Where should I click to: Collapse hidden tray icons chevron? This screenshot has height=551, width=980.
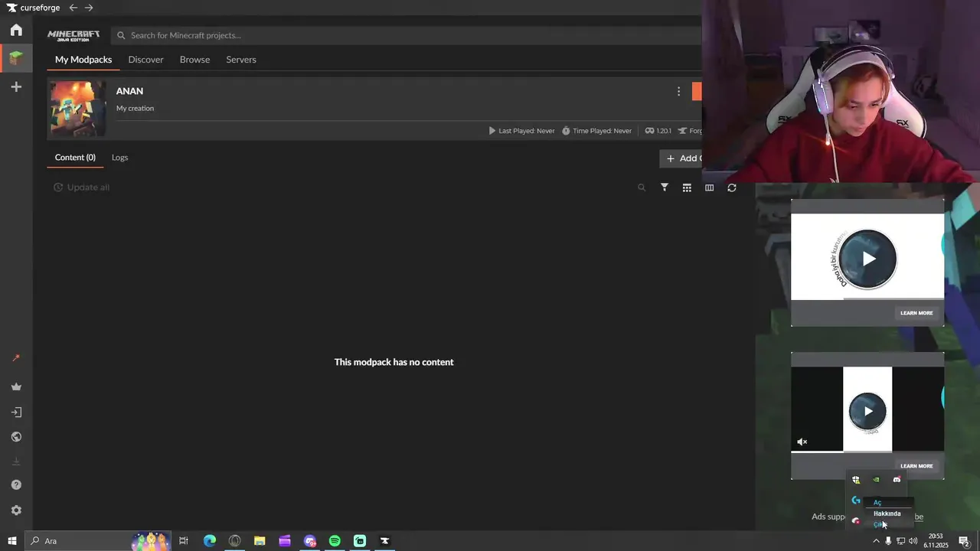(876, 541)
